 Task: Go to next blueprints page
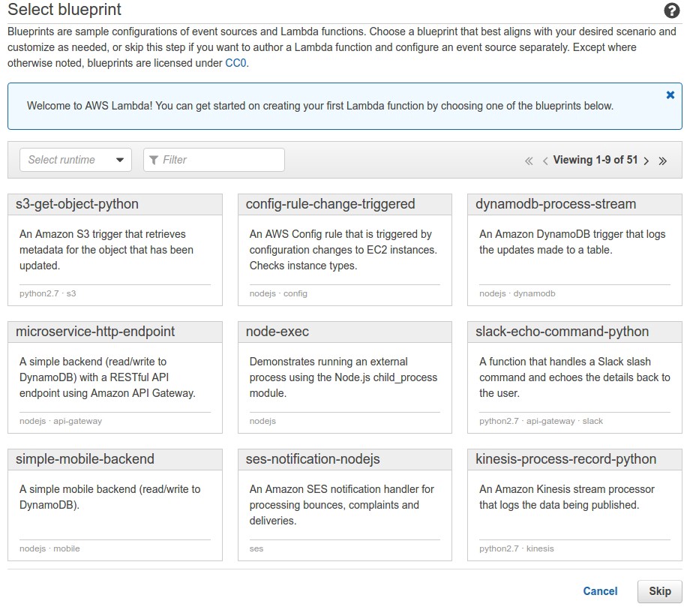point(646,161)
